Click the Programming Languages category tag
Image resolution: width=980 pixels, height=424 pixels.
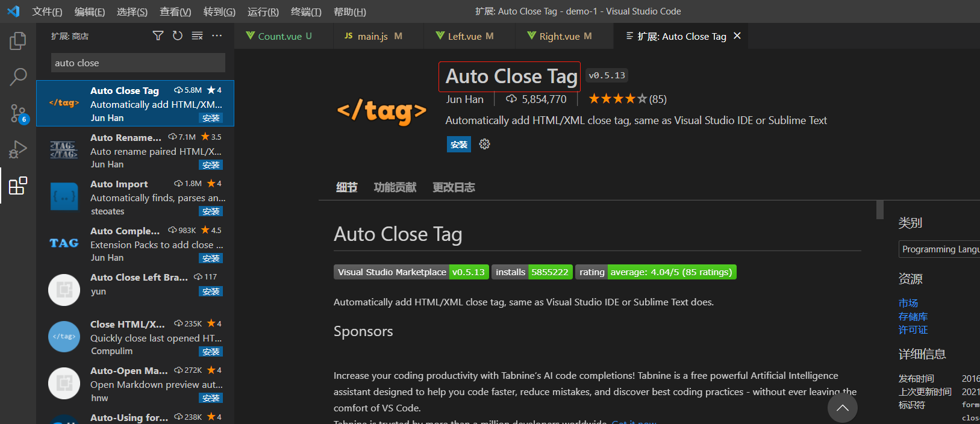tap(939, 249)
